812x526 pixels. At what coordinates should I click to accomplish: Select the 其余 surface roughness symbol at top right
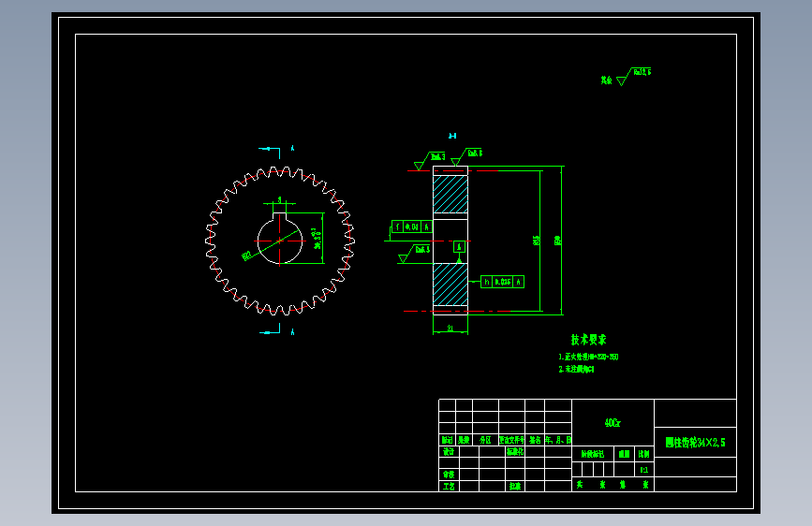click(x=626, y=77)
